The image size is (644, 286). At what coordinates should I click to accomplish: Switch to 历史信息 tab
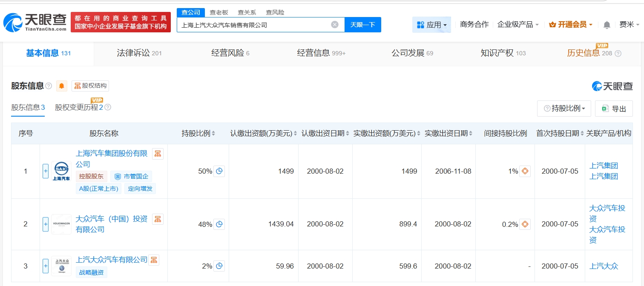pos(589,53)
